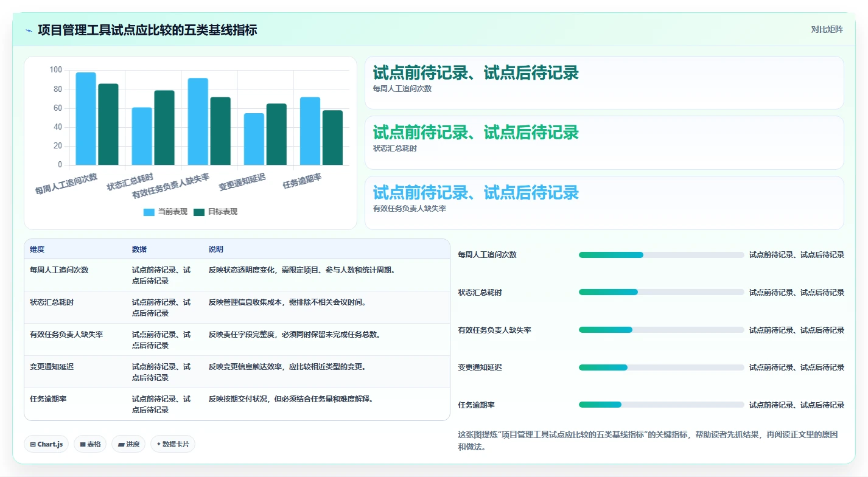The image size is (868, 477).
Task: Click the 状态汇总耗时 table row label
Action: coord(52,302)
